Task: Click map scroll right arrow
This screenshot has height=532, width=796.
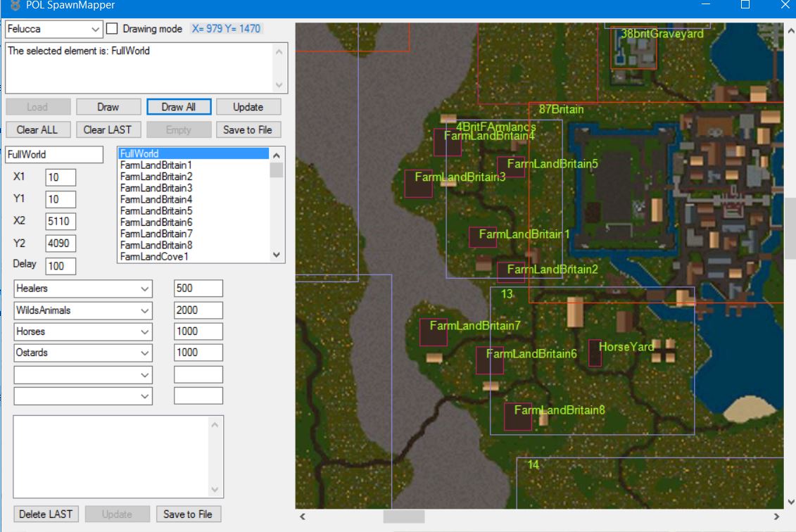Action: tap(776, 517)
